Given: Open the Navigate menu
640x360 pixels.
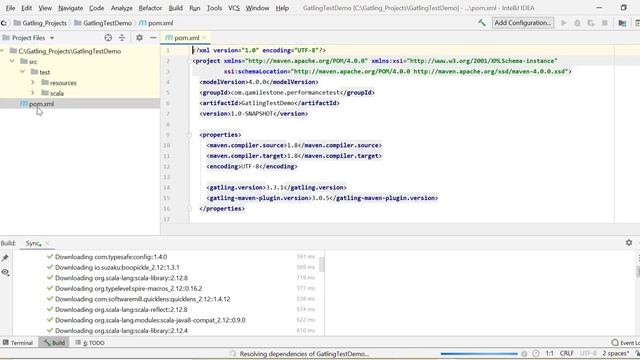Looking at the screenshot, I should (x=70, y=8).
